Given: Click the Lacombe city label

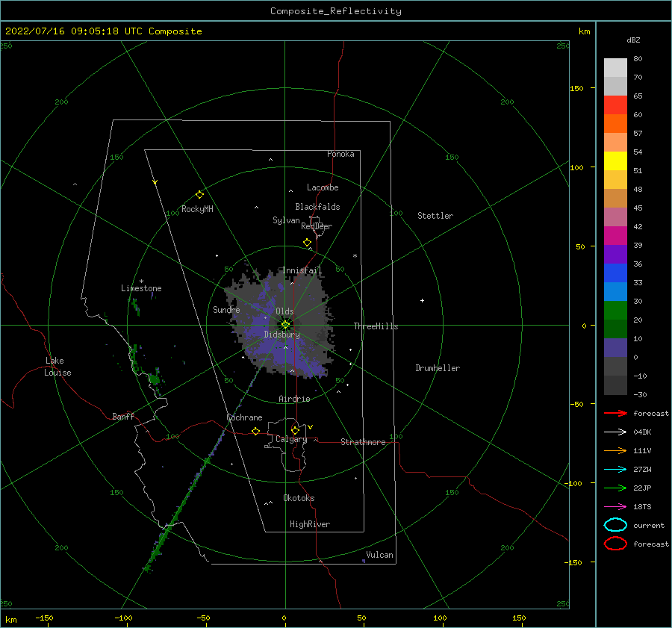Looking at the screenshot, I should (x=323, y=187).
